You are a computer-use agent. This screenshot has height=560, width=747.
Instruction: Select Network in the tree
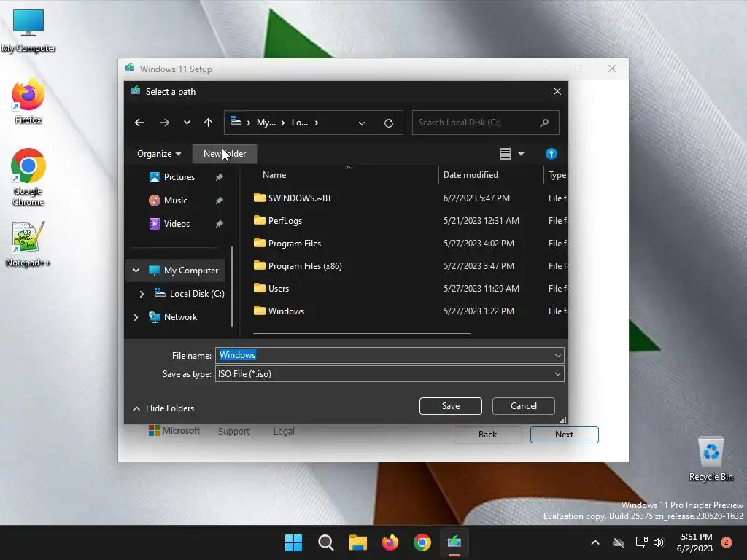pyautogui.click(x=180, y=317)
